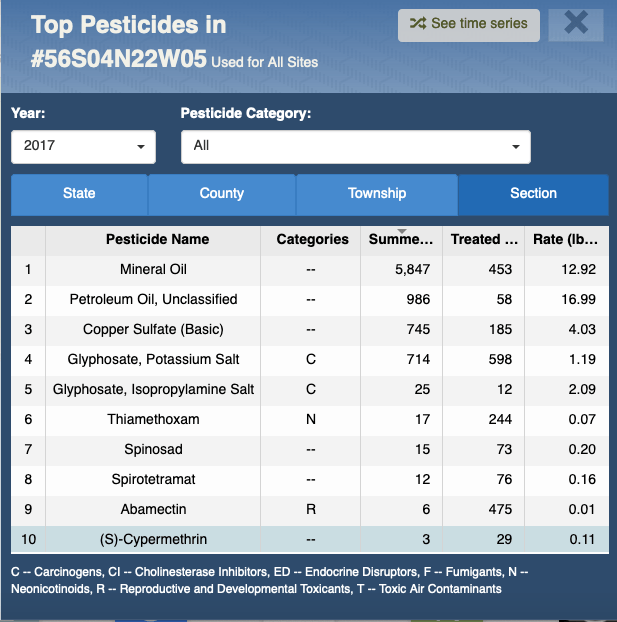Select the (S)-Cypermethrin pesticide name
The height and width of the screenshot is (622, 617).
click(153, 539)
